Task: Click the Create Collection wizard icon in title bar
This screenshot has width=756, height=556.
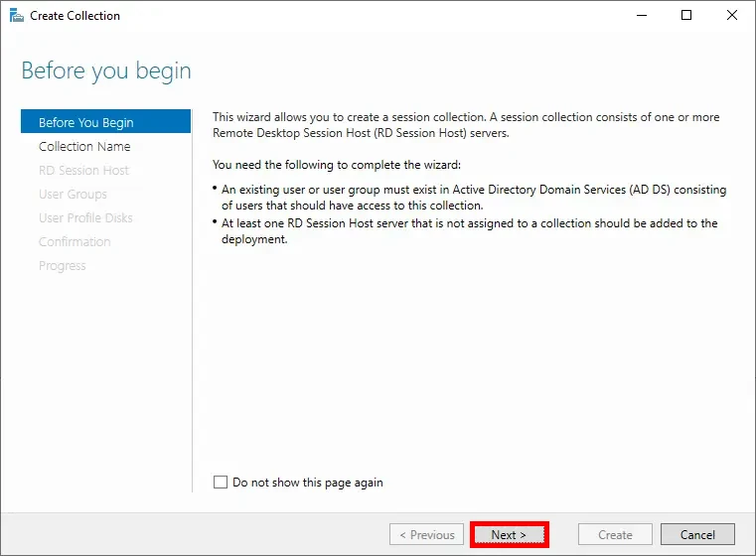Action: [x=15, y=16]
